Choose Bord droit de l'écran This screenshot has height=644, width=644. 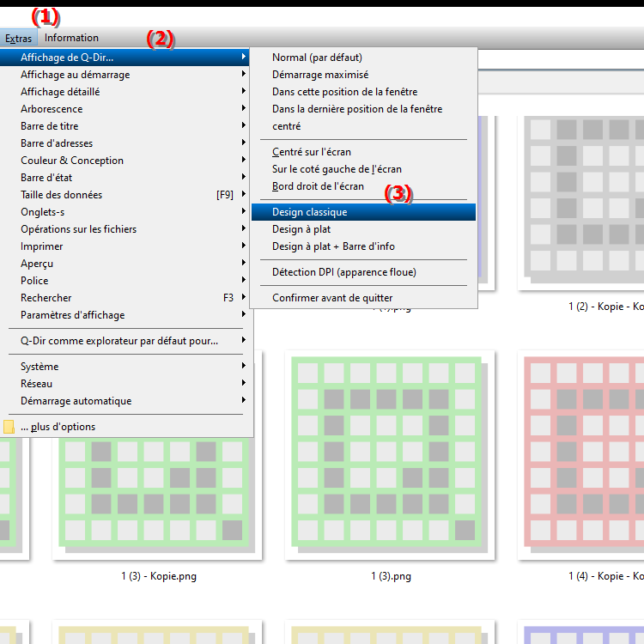(363, 186)
